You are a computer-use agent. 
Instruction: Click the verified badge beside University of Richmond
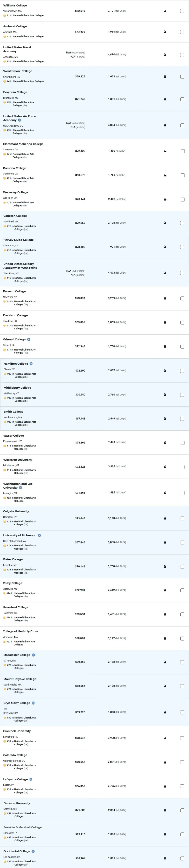pyautogui.click(x=39, y=535)
